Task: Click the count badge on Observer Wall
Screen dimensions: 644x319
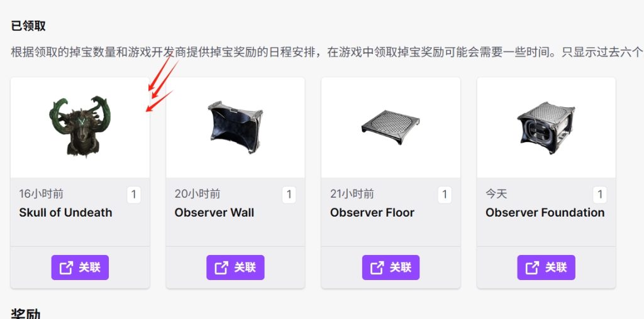Action: click(289, 195)
